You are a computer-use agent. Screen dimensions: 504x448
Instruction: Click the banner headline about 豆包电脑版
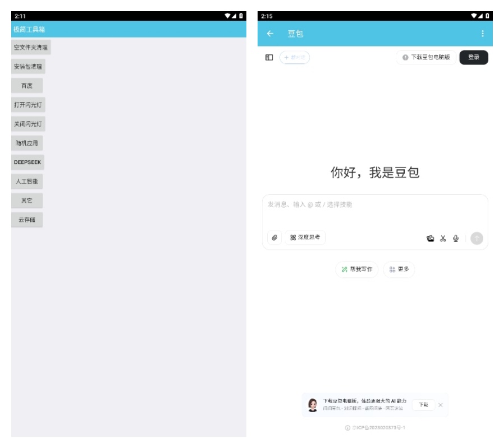pyautogui.click(x=365, y=401)
